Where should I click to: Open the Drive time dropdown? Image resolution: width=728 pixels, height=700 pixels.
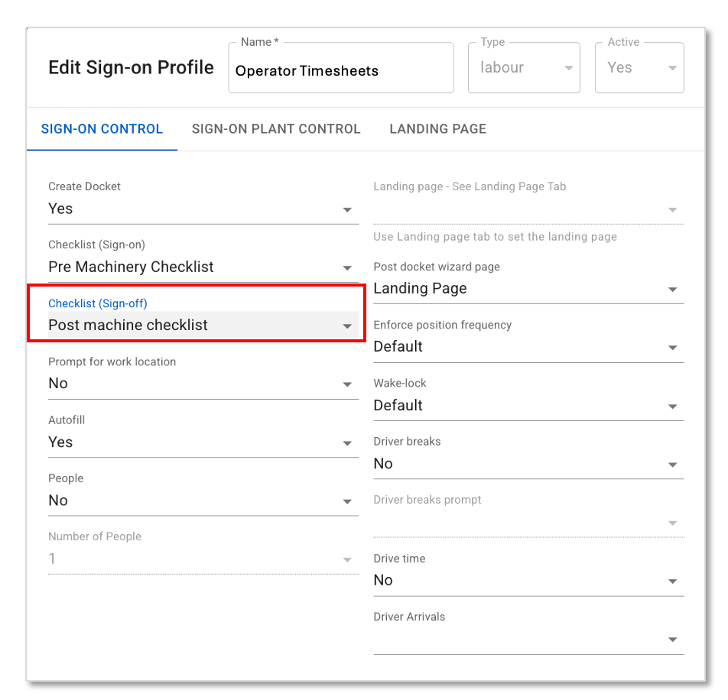528,581
